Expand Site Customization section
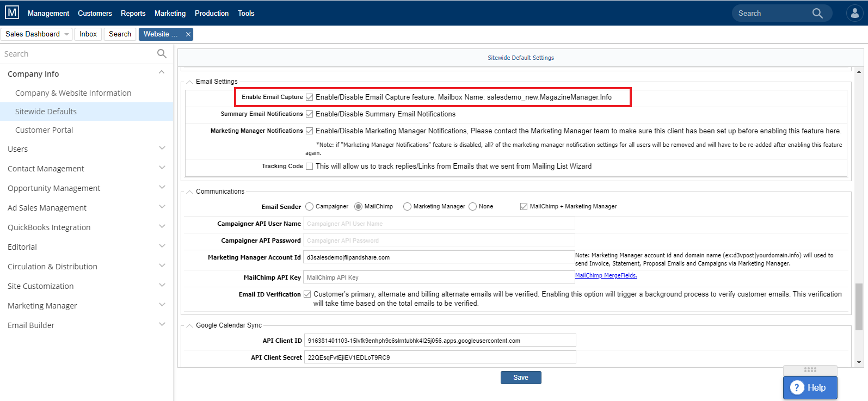The width and height of the screenshot is (868, 401). 162,285
